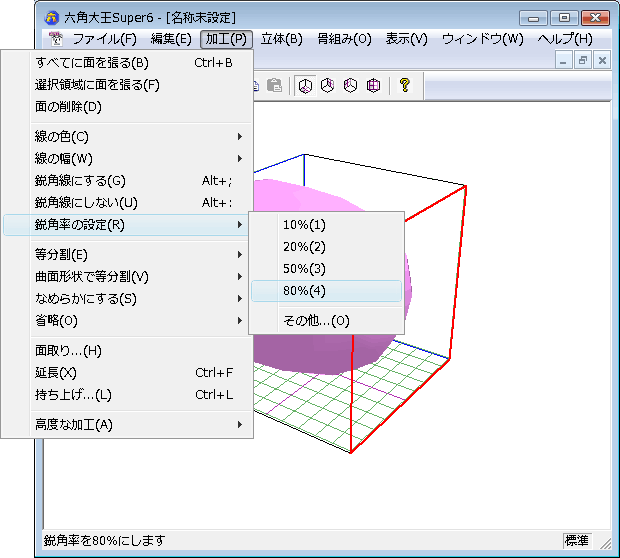Click the first cube view icon in toolbar
This screenshot has width=620, height=558.
[305, 86]
